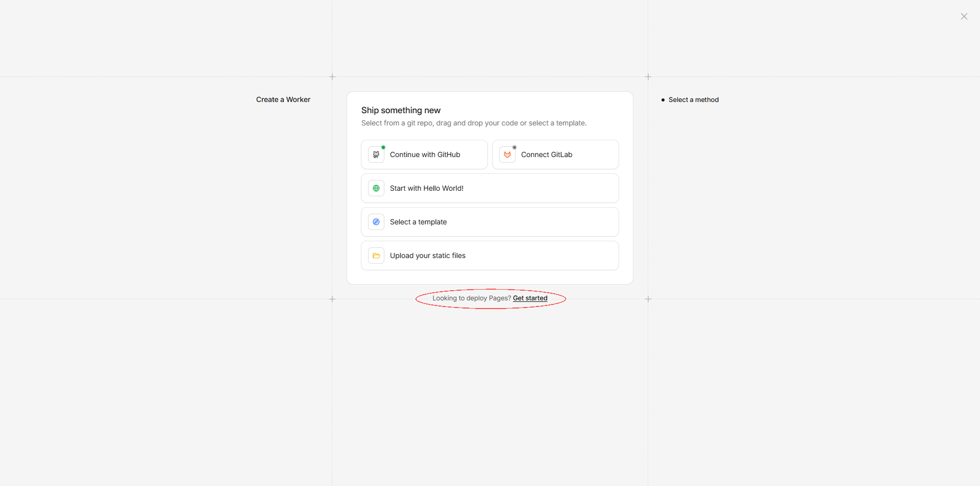980x486 pixels.
Task: Choose Connect GitLab
Action: (x=555, y=155)
